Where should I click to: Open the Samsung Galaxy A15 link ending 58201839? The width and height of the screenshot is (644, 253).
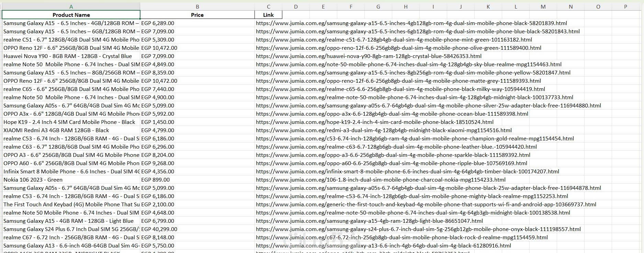point(411,23)
